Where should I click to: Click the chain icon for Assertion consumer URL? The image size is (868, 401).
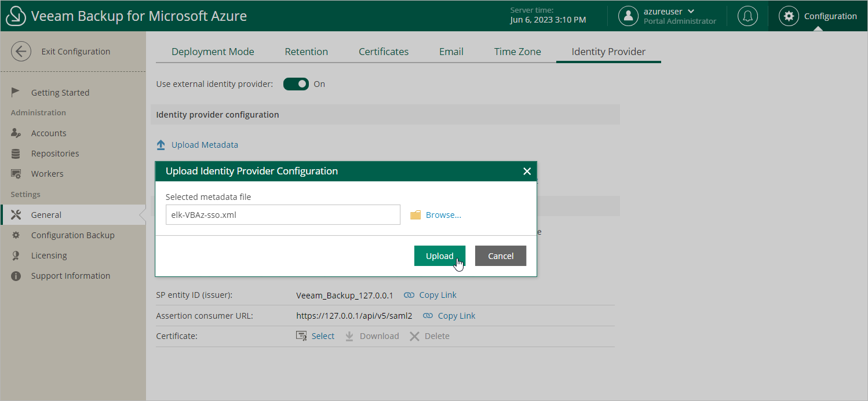(428, 316)
